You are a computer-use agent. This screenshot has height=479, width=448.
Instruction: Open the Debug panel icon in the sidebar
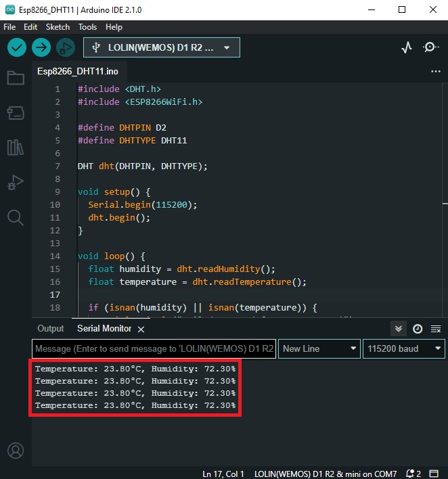tap(16, 183)
